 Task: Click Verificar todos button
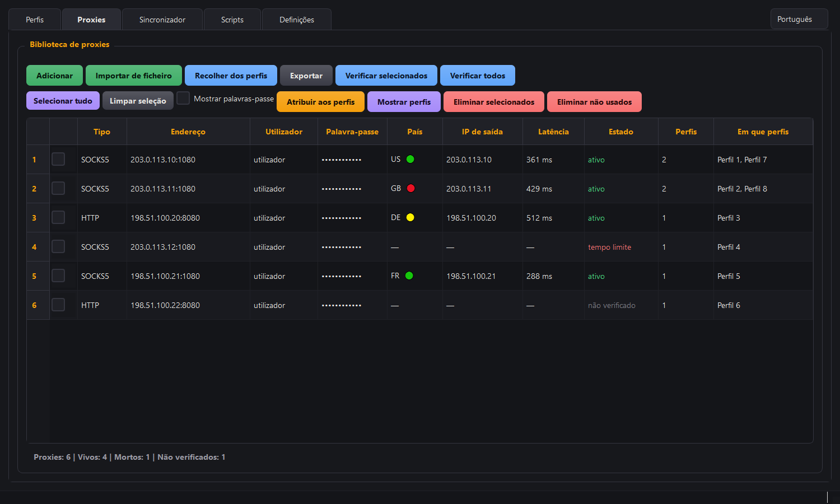478,76
